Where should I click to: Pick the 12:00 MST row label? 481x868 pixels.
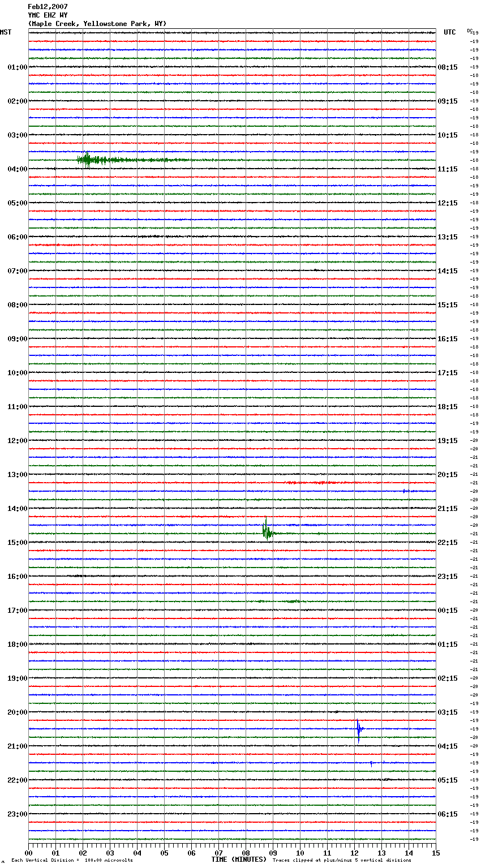point(18,441)
